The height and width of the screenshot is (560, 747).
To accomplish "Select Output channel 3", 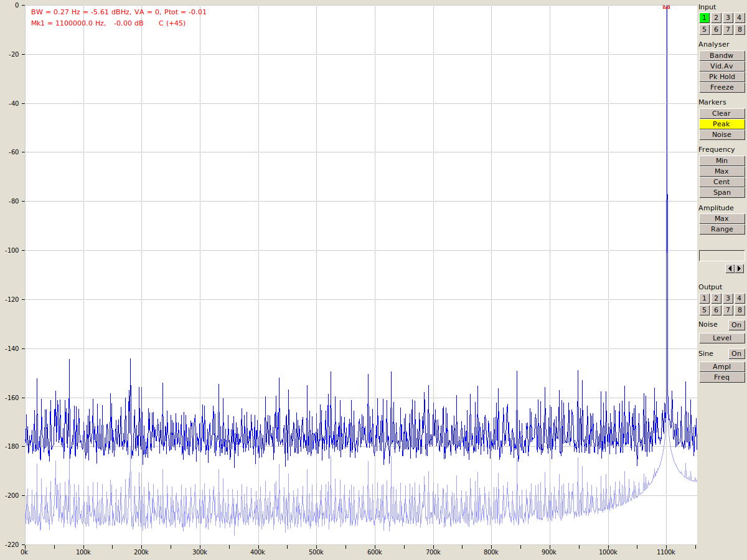I will click(728, 298).
